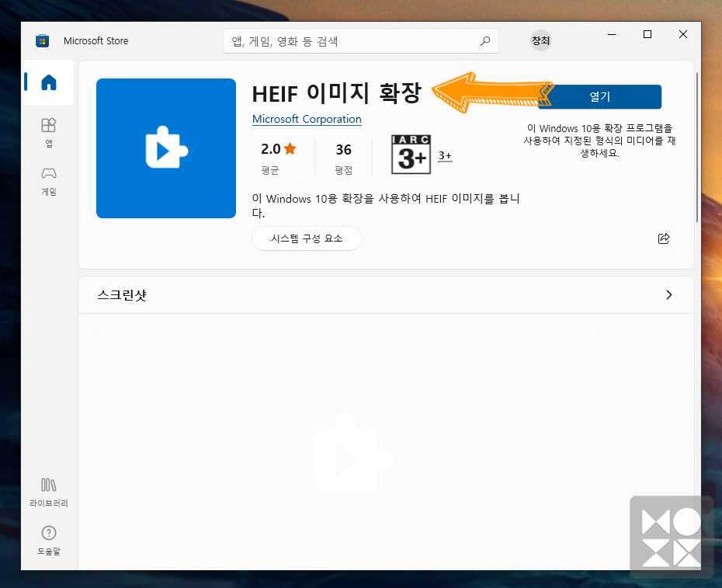
Task: Close the Microsoft Store window
Action: pos(683,34)
